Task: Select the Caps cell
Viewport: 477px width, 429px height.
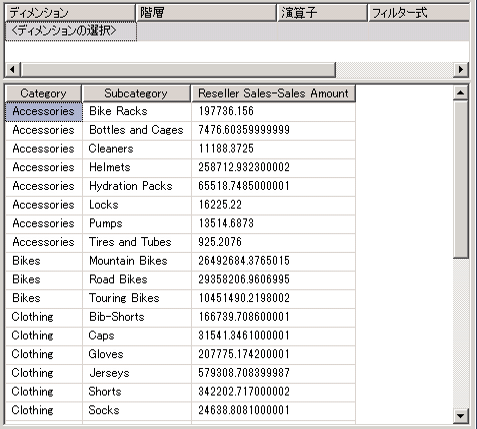Action: point(137,336)
